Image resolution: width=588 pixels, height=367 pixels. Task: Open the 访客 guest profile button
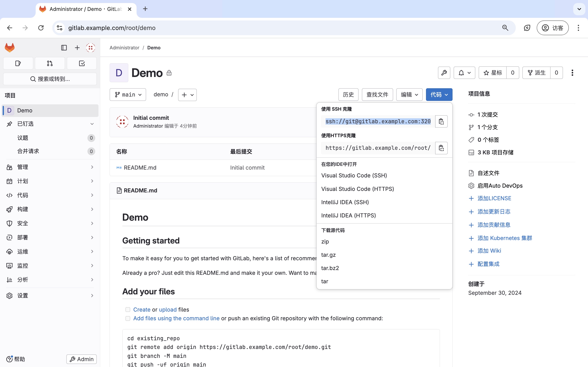point(553,28)
